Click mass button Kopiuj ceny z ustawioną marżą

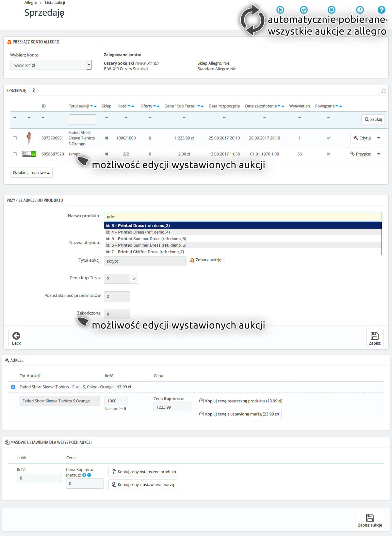pyautogui.click(x=143, y=485)
